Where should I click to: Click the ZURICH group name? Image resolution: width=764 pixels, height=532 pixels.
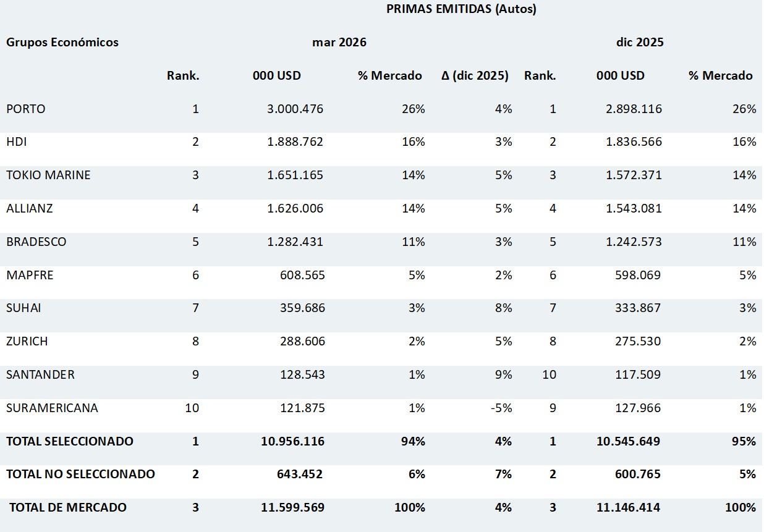coord(27,341)
